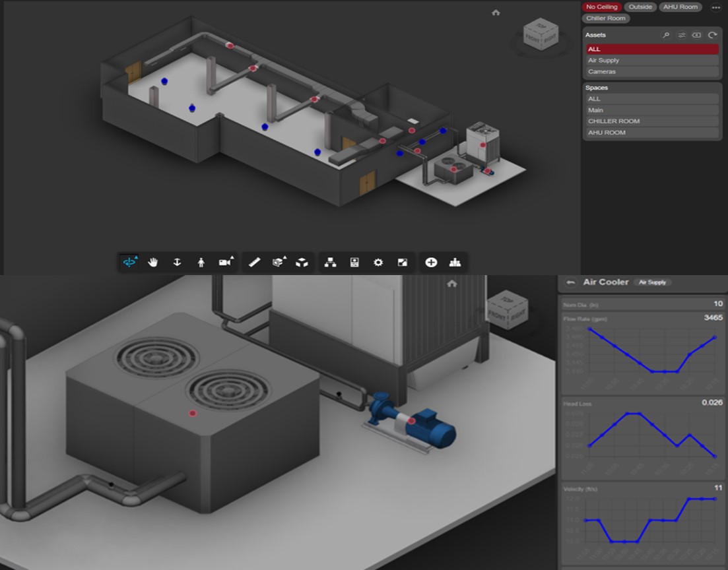Select ALL under Assets
The height and width of the screenshot is (570, 728).
coord(652,49)
